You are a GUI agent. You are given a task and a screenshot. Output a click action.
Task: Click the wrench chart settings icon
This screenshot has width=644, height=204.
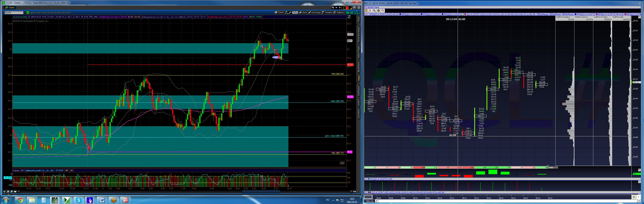coord(290,12)
